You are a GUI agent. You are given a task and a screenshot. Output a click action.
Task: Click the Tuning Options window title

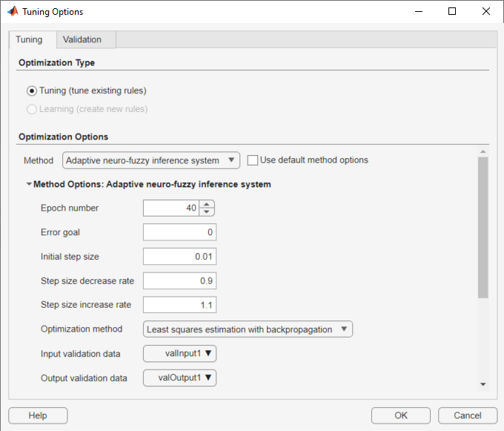(53, 12)
